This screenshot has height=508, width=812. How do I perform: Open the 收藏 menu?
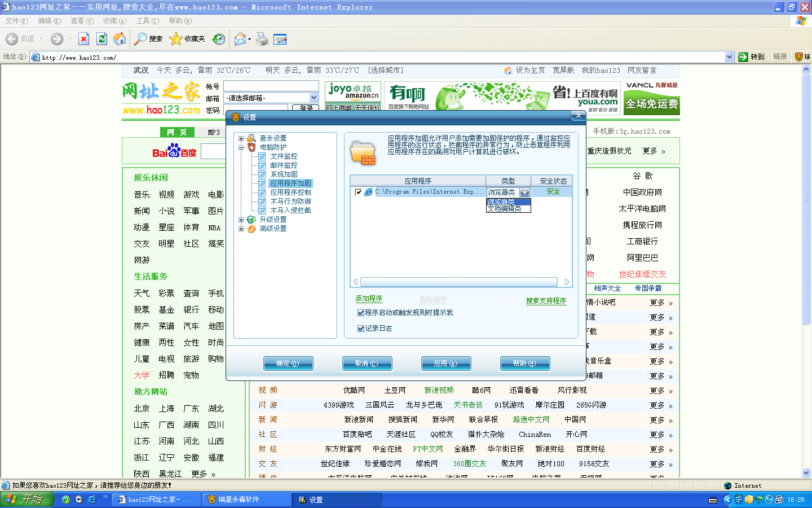115,21
